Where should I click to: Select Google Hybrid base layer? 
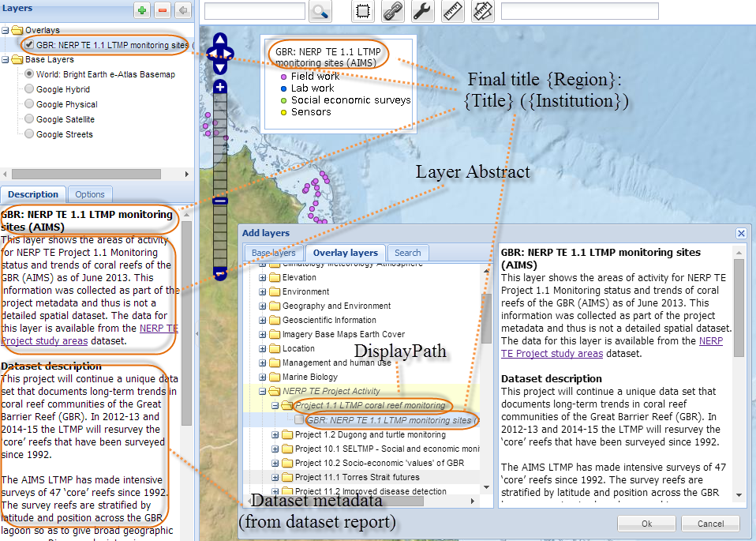click(x=29, y=88)
